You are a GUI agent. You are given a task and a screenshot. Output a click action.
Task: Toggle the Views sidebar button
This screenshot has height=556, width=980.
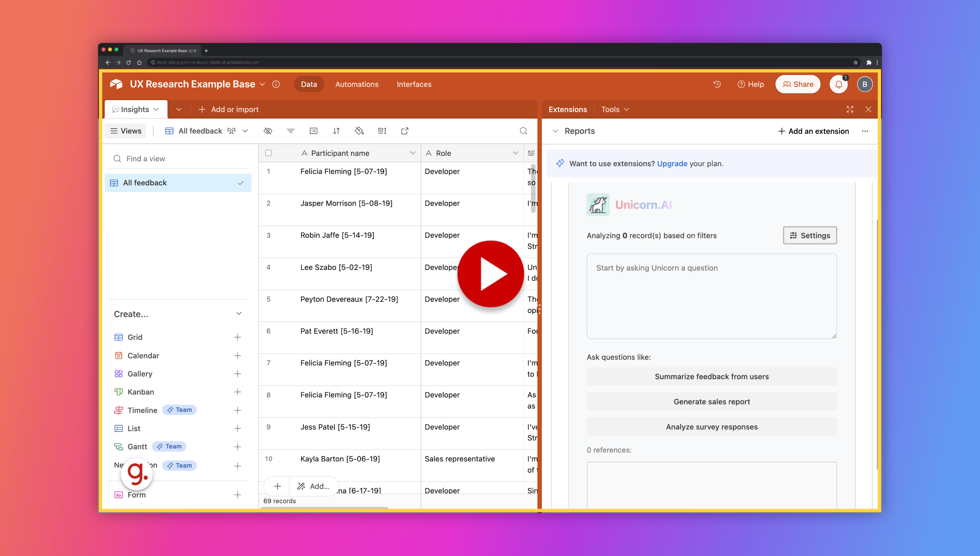(126, 131)
